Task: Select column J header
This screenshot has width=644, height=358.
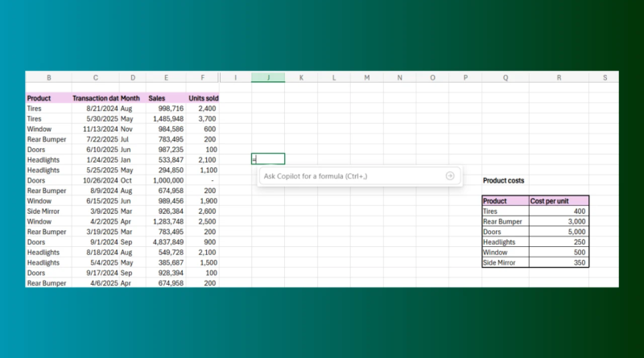Action: click(268, 77)
